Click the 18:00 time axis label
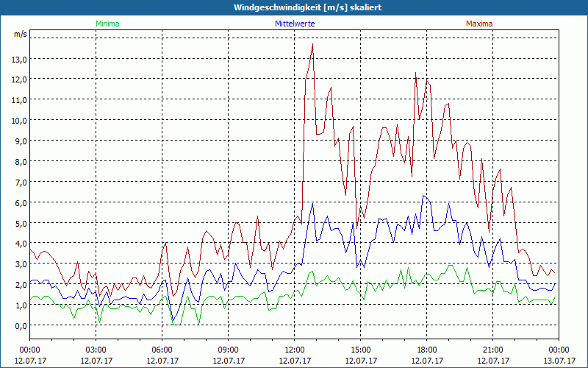 click(427, 350)
